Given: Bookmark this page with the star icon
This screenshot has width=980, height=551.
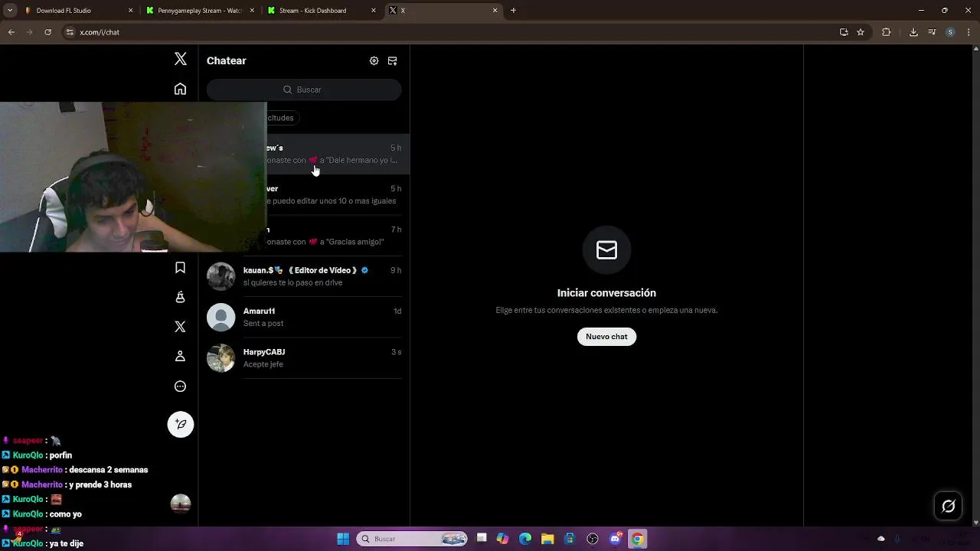Looking at the screenshot, I should point(861,32).
